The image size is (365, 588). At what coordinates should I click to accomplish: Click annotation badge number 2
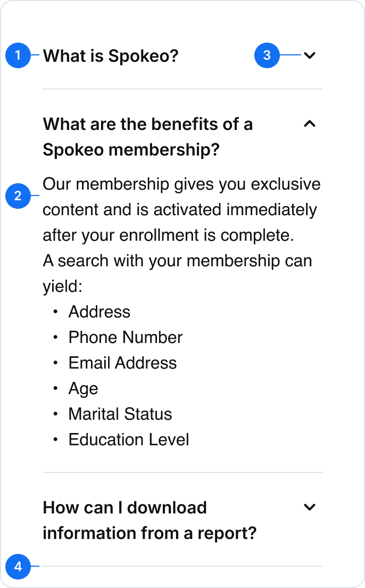pyautogui.click(x=18, y=196)
